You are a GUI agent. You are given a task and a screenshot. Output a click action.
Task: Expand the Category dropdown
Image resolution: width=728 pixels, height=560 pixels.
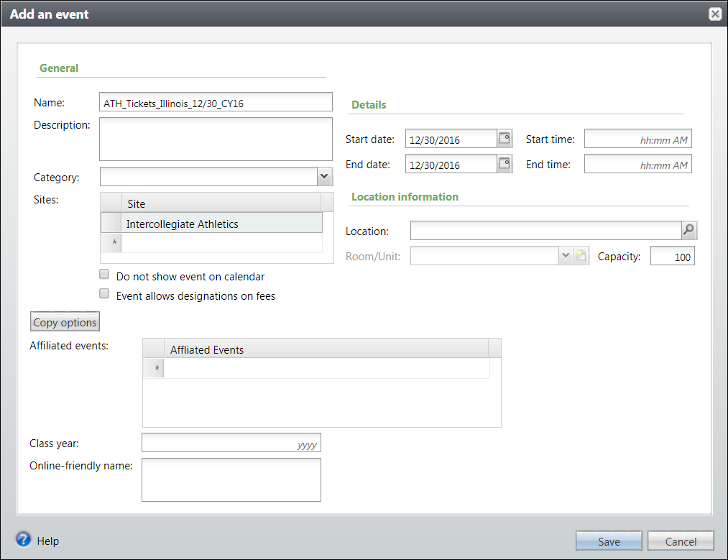click(324, 177)
